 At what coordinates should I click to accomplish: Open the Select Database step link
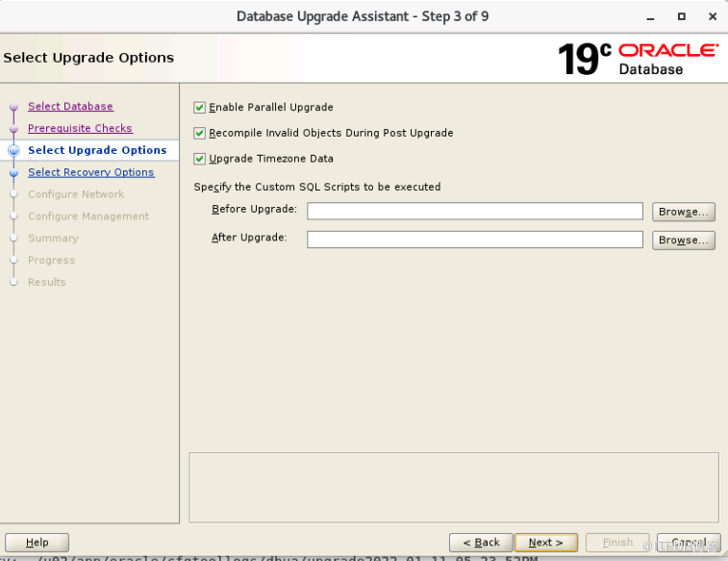coord(70,107)
